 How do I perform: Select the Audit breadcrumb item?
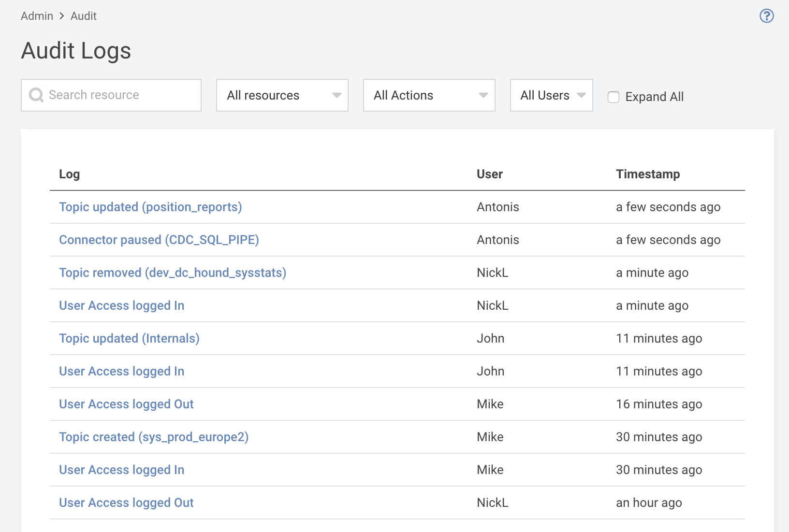coord(84,16)
